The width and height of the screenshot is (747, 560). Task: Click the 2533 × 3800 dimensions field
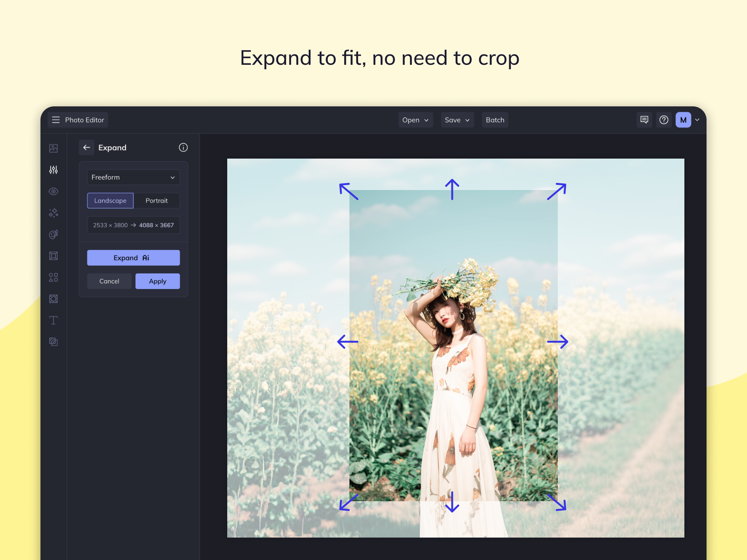(133, 225)
